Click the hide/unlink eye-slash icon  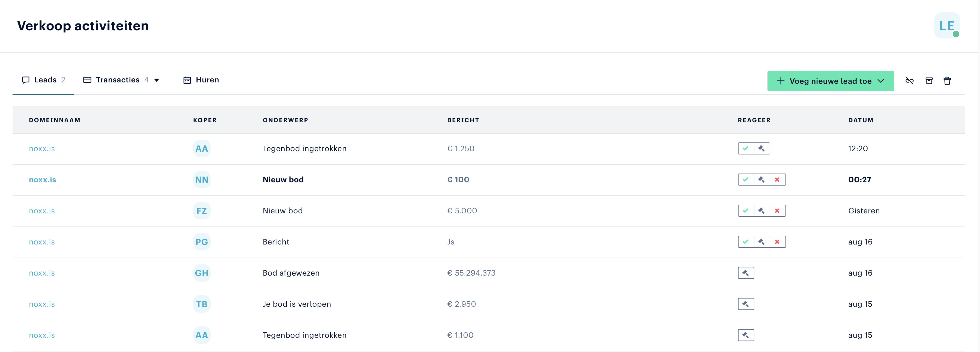[x=910, y=81]
